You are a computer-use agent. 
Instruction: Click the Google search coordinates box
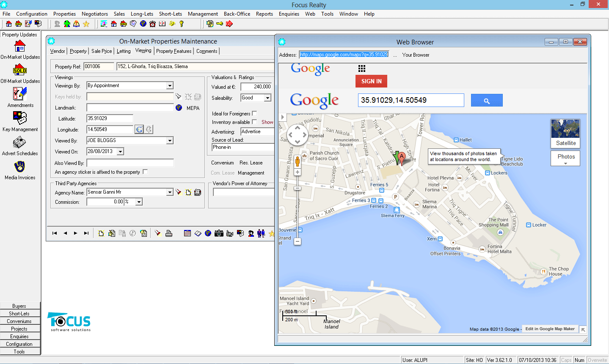coord(411,100)
